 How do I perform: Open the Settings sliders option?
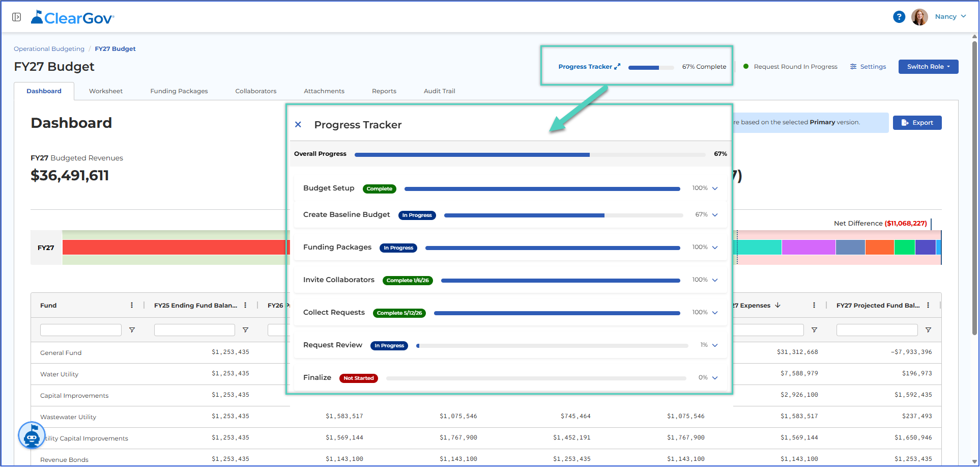[x=868, y=67]
